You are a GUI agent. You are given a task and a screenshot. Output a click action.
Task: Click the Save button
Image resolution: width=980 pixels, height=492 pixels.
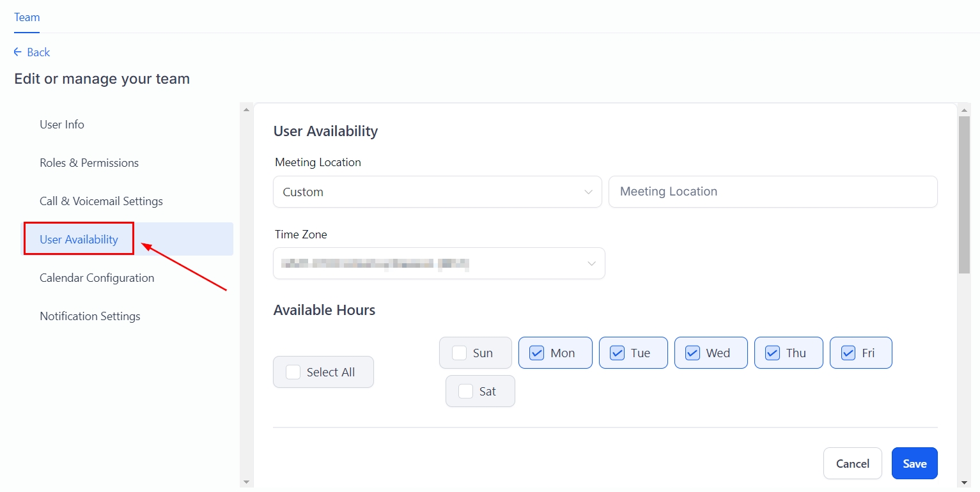pos(914,464)
